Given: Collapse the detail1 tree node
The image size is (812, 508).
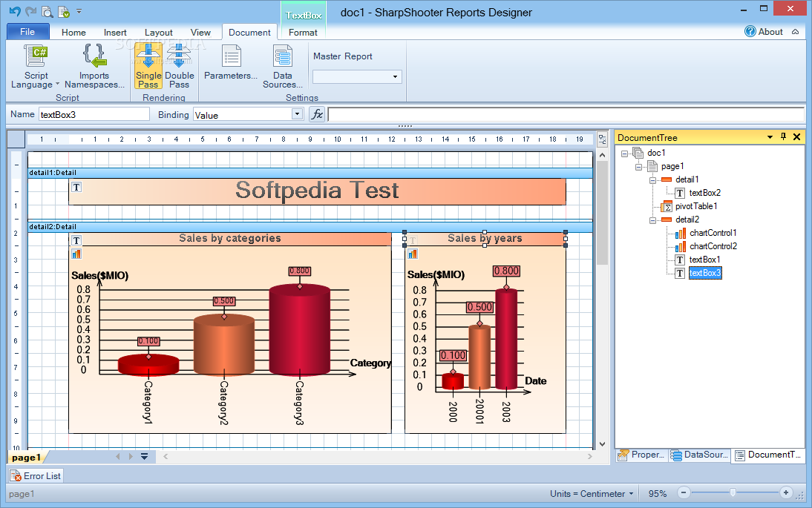Looking at the screenshot, I should click(652, 180).
